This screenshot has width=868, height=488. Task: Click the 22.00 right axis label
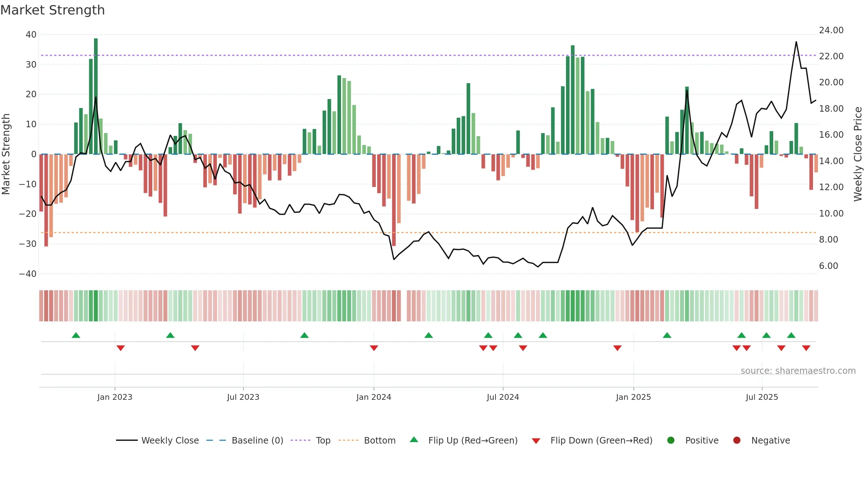point(831,56)
